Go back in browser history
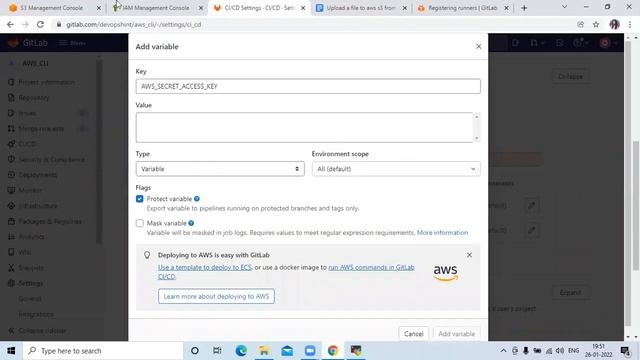 tap(10, 24)
